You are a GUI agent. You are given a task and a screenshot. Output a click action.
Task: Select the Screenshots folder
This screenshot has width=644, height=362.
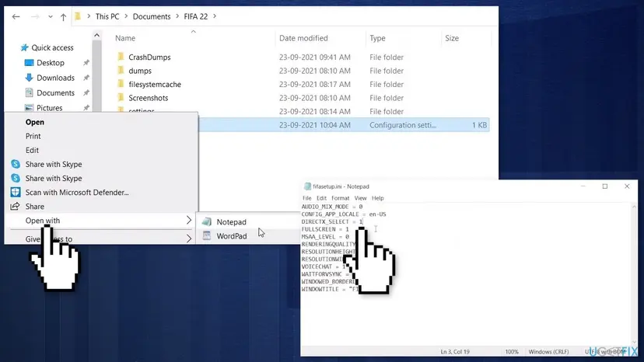click(x=149, y=98)
